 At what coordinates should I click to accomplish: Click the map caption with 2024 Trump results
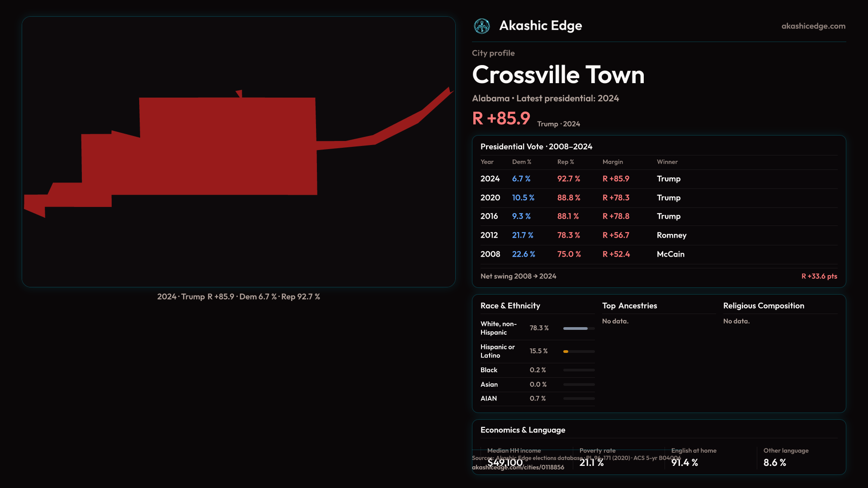point(238,297)
